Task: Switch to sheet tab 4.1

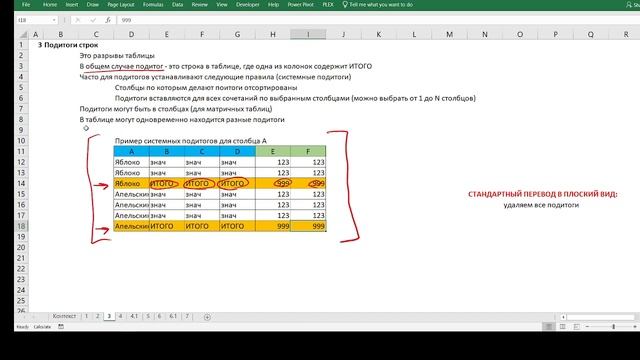Action: (x=134, y=316)
